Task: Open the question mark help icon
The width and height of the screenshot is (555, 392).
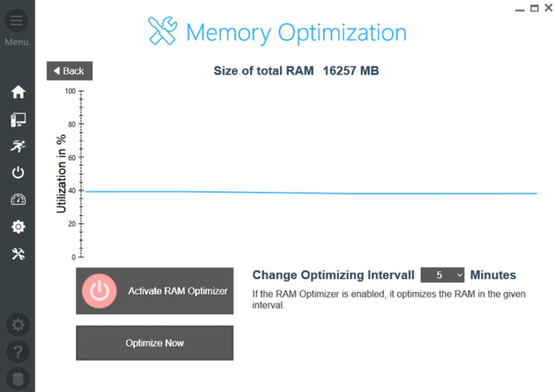Action: tap(18, 352)
